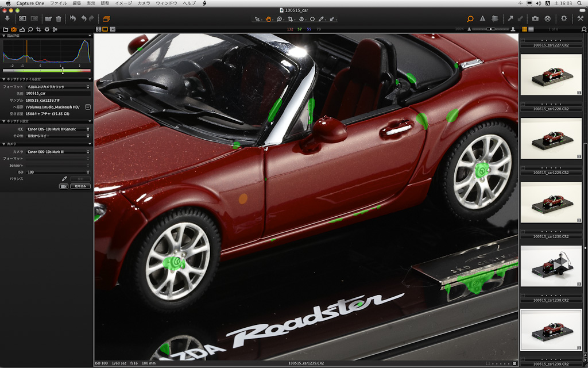Toggle the exposure warning triangle icon
Image resolution: width=588 pixels, height=368 pixels.
[482, 18]
